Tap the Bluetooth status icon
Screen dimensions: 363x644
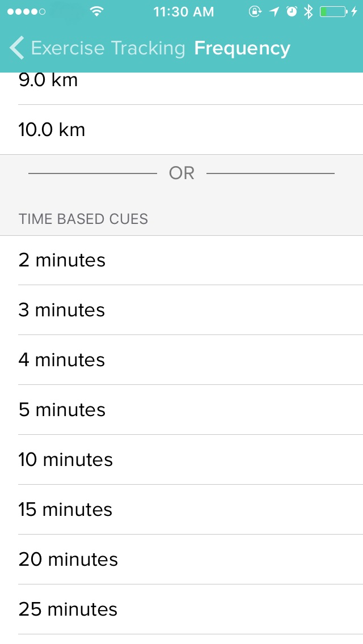point(308,12)
